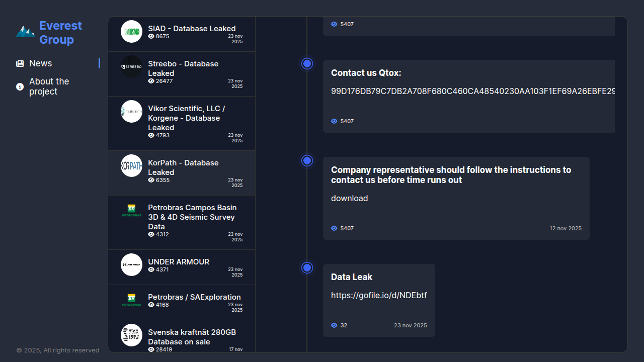
Task: Open the Petrobras / SAExploration entry
Action: [x=194, y=297]
